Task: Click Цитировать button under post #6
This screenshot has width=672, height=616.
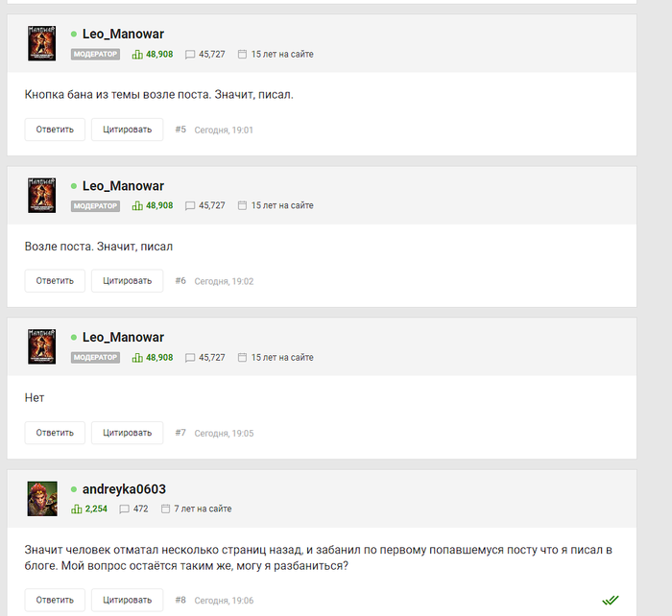Action: (128, 281)
